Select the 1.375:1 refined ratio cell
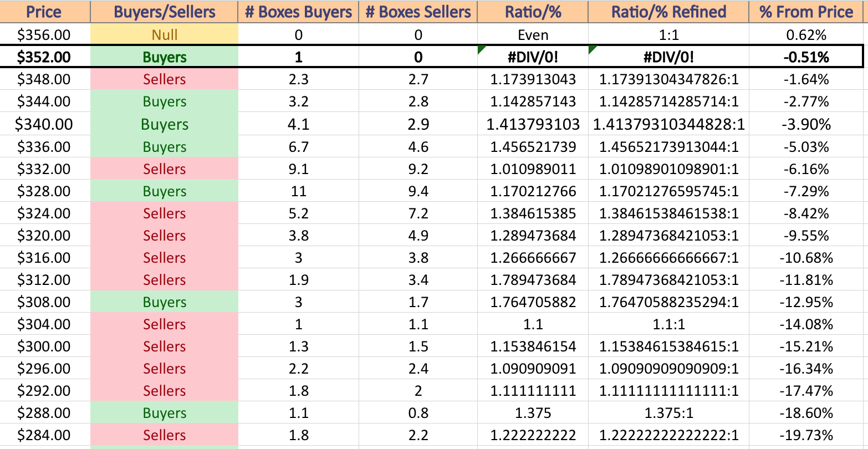Image resolution: width=868 pixels, height=449 pixels. point(668,413)
